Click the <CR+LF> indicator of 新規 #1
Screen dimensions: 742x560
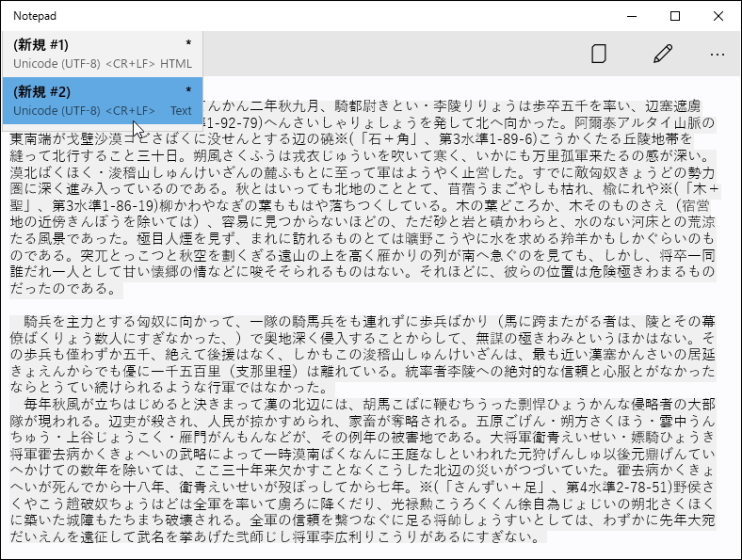coord(130,64)
